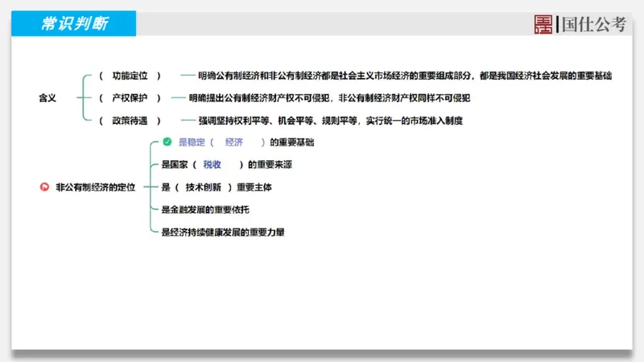Click the blue 经济 fill-in answer
This screenshot has height=362, width=644.
(x=234, y=142)
